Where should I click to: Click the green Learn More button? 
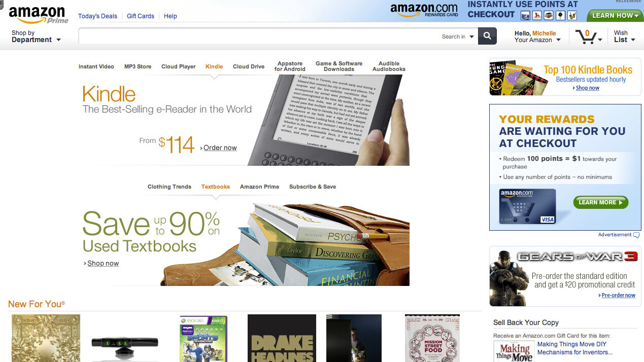601,202
